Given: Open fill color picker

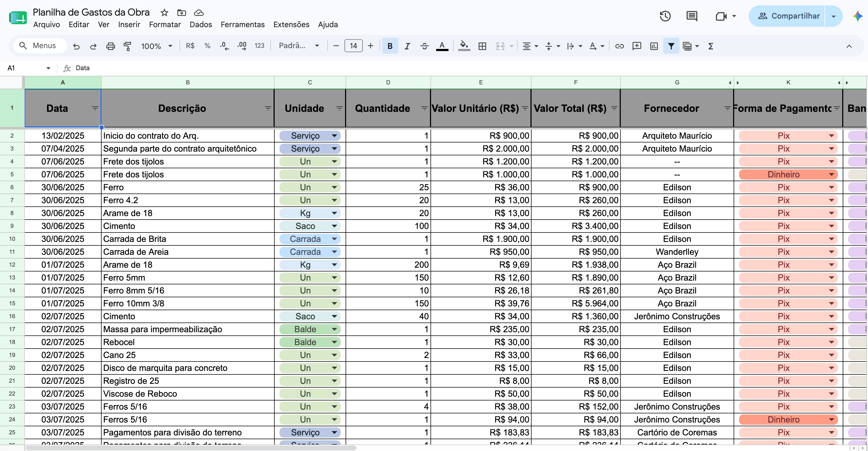Looking at the screenshot, I should click(x=464, y=46).
